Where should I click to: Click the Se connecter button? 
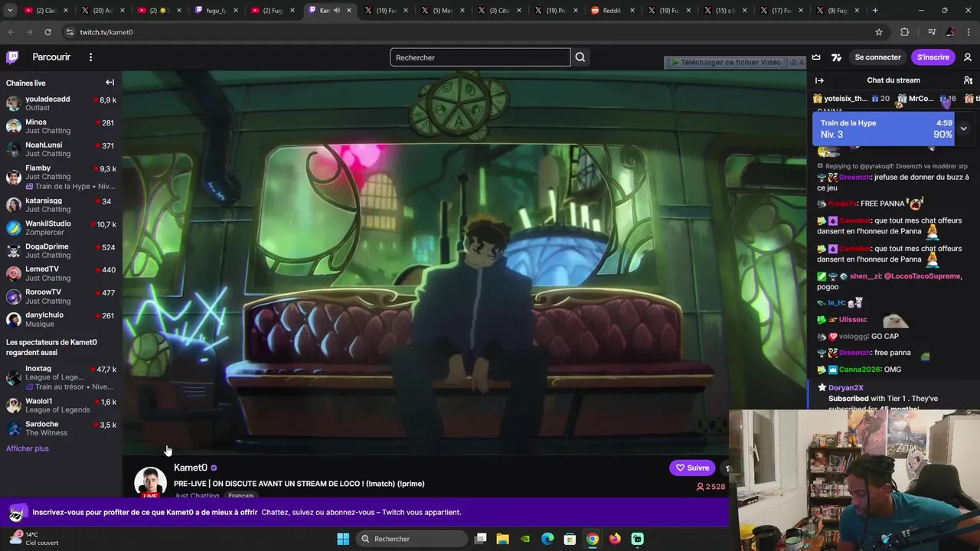pyautogui.click(x=877, y=57)
